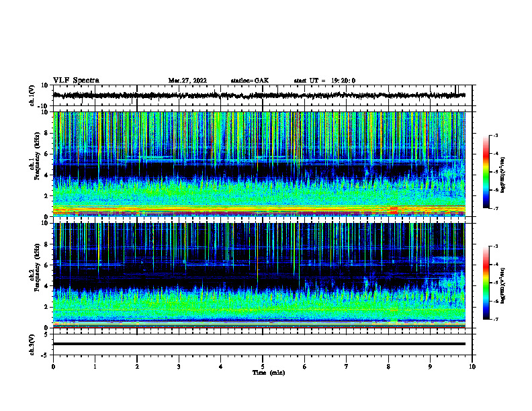
Task: Click the "-3" label on ch.1 color bar
Action: (x=496, y=135)
